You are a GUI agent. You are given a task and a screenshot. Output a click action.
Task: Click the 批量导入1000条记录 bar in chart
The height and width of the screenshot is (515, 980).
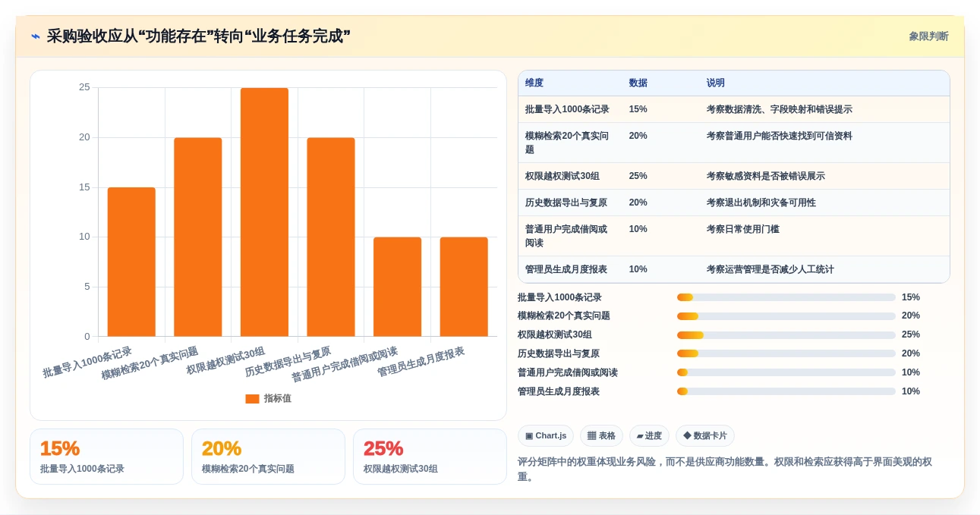point(131,262)
